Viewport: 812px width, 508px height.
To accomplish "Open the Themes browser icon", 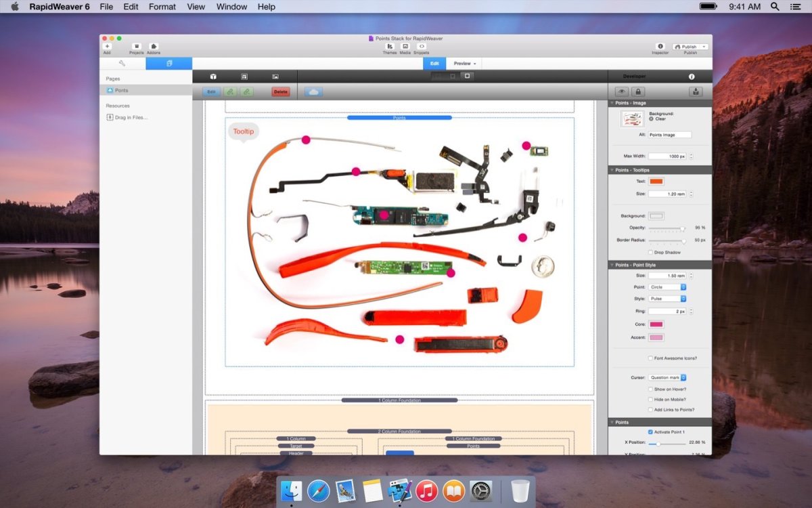I will point(390,46).
